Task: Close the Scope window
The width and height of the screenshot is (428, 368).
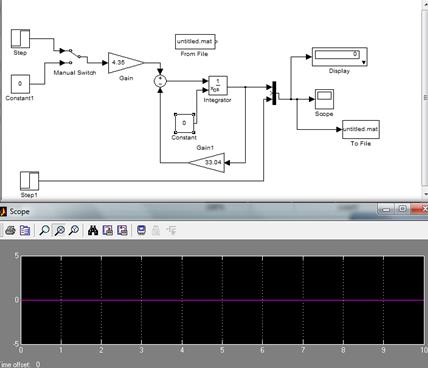Action: click(x=421, y=209)
